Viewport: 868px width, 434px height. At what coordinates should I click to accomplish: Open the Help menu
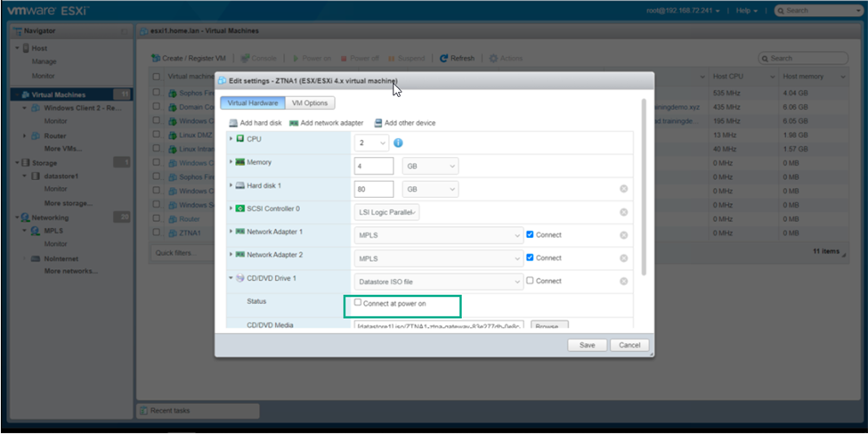[x=747, y=11]
